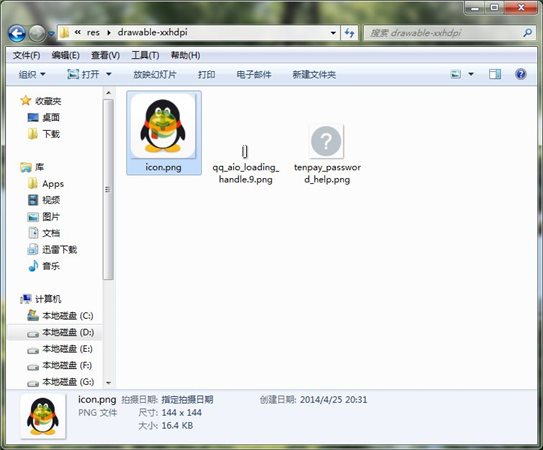The width and height of the screenshot is (543, 450).
Task: Select the icon.png penguin thumbnail
Action: (163, 126)
